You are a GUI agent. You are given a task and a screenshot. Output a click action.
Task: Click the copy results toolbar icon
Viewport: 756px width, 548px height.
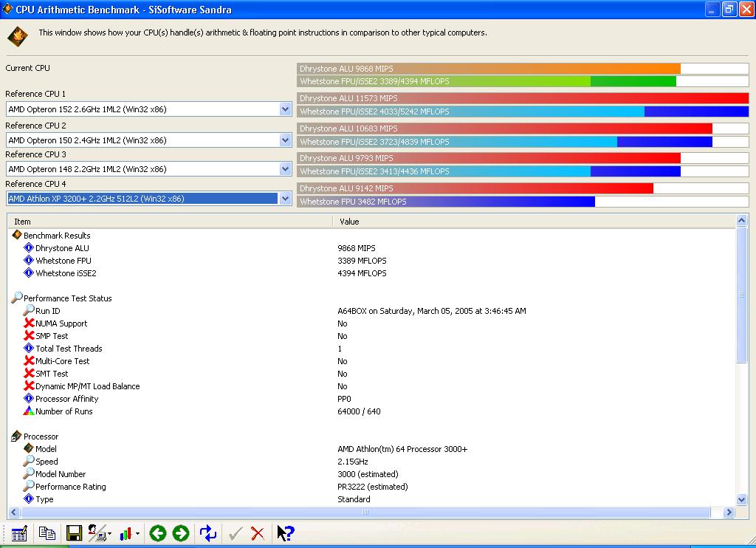(47, 533)
